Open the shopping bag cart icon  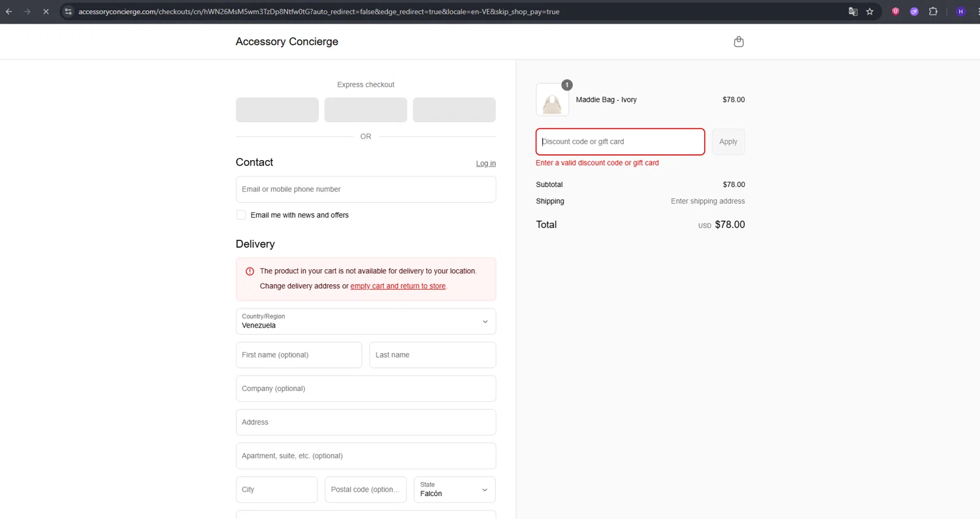pyautogui.click(x=739, y=42)
